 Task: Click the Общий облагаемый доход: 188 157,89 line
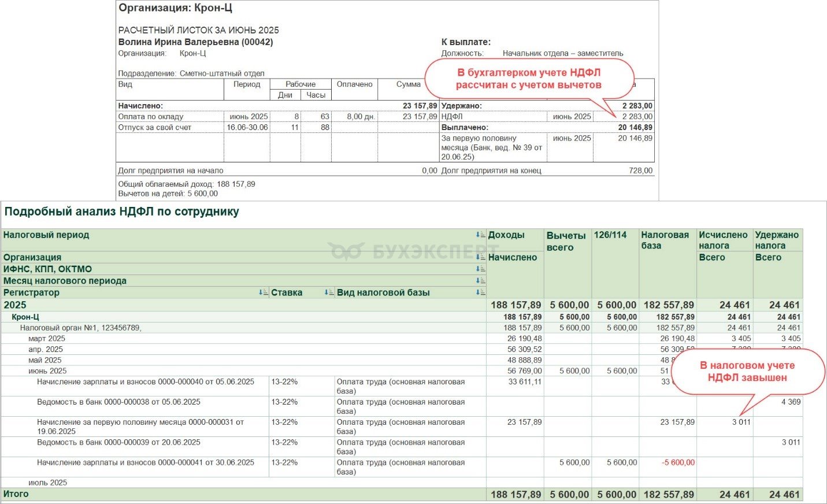(x=187, y=184)
